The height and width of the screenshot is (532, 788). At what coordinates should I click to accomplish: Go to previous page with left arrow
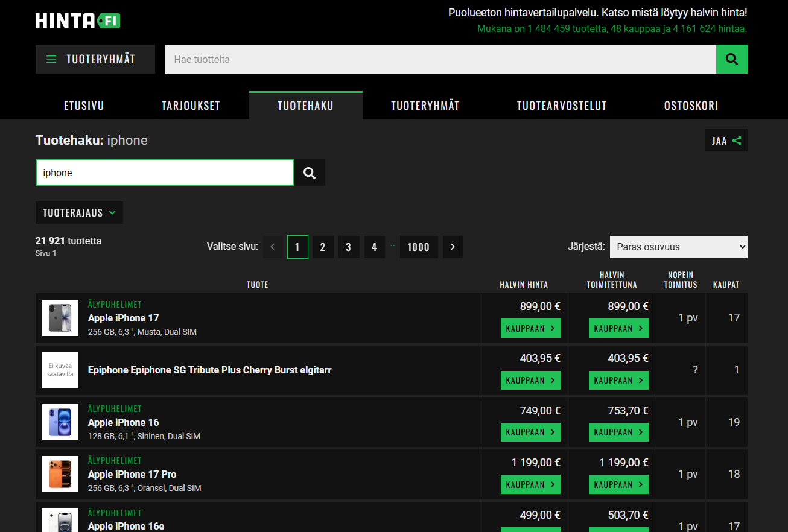[x=273, y=247]
